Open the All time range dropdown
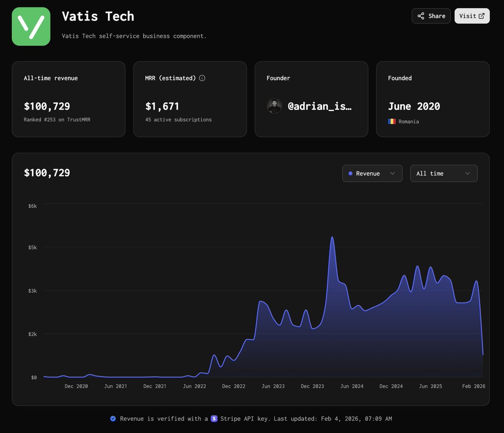 (444, 173)
